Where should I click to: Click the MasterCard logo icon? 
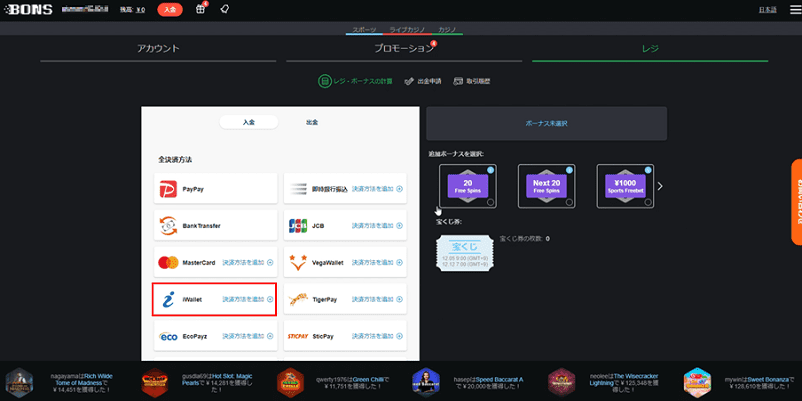point(168,262)
